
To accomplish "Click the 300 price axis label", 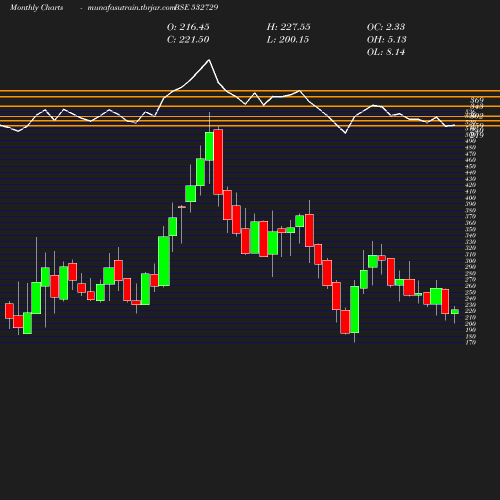I will click(x=470, y=261).
